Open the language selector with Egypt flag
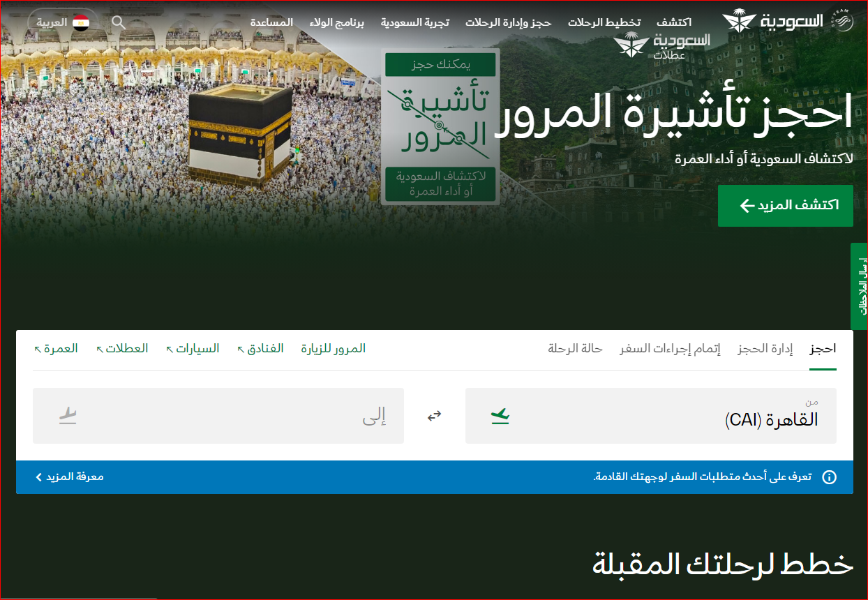This screenshot has height=600, width=868. point(62,22)
